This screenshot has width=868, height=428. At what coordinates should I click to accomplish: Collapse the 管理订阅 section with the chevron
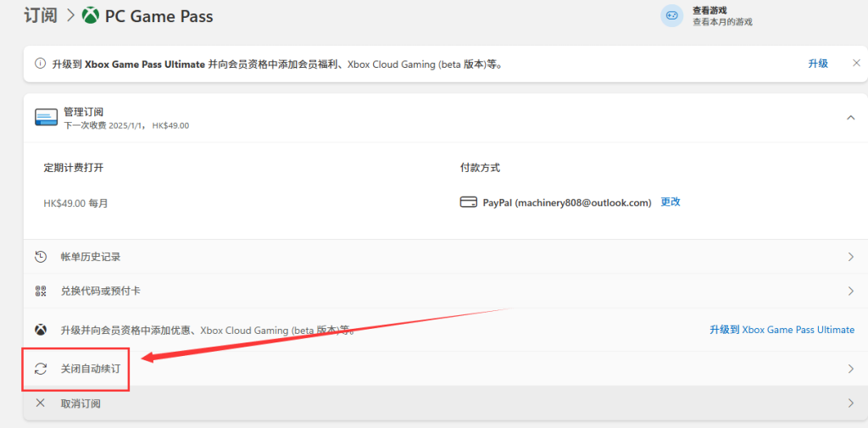pyautogui.click(x=850, y=118)
